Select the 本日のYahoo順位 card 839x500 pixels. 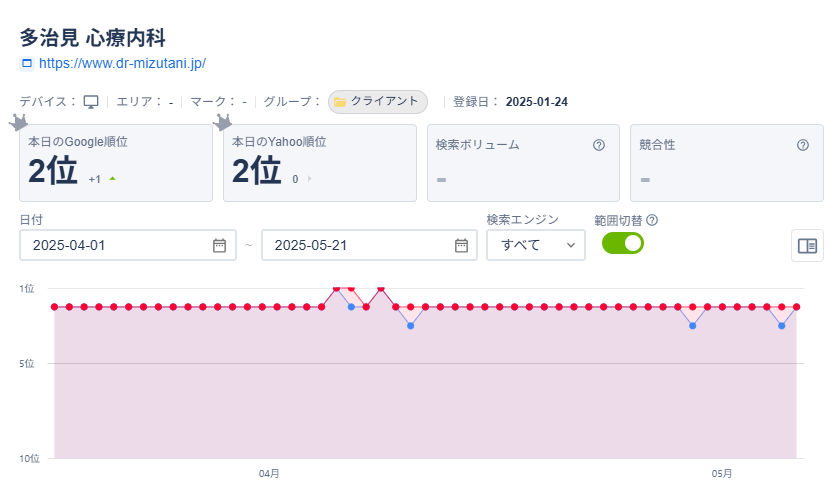click(319, 163)
